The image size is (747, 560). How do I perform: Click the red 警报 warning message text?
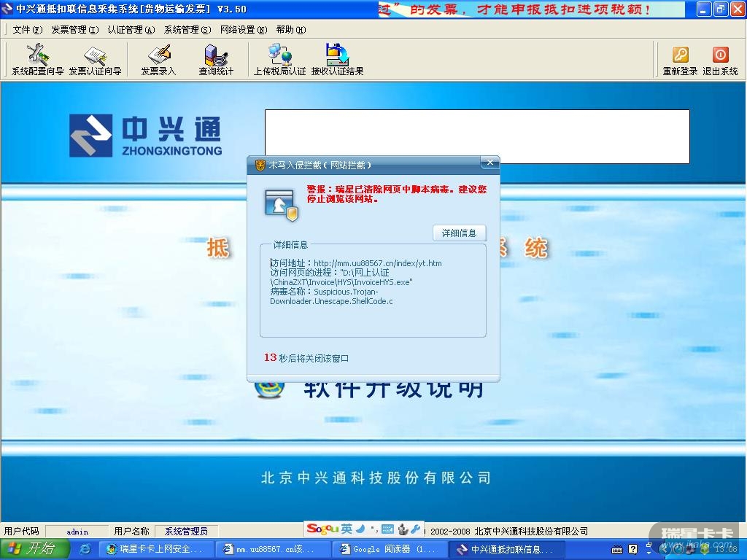point(396,194)
